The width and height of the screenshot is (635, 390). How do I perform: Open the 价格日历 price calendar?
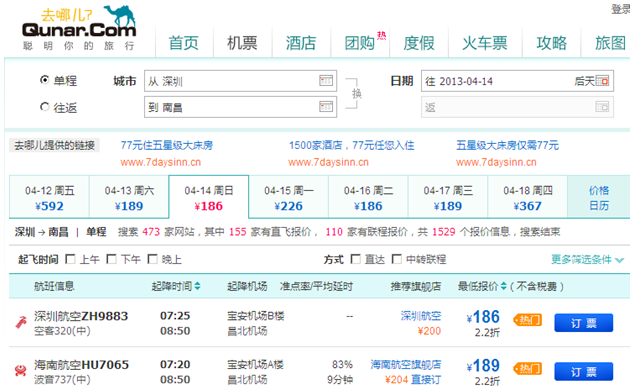click(599, 198)
